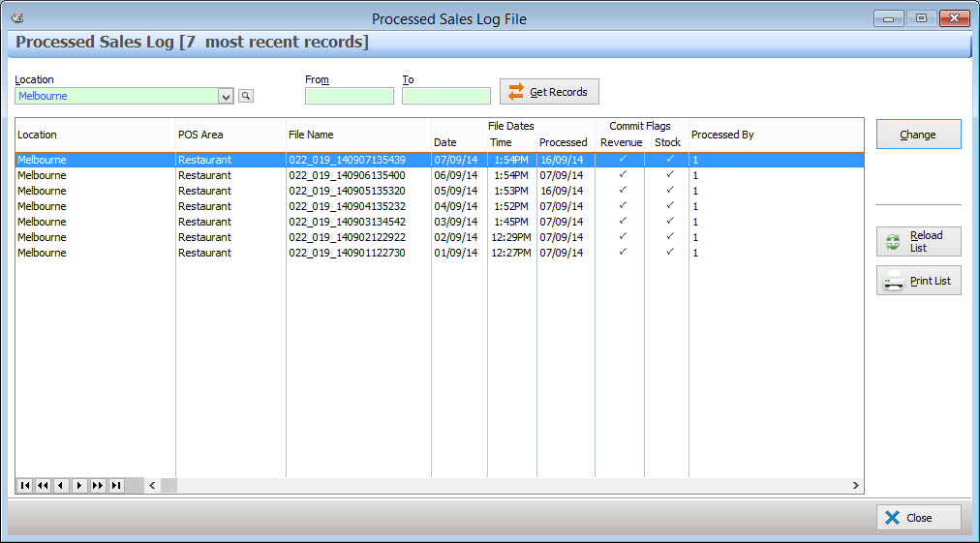
Task: Click processed date 16/09/14 in 05/09/14 row
Action: 562,191
